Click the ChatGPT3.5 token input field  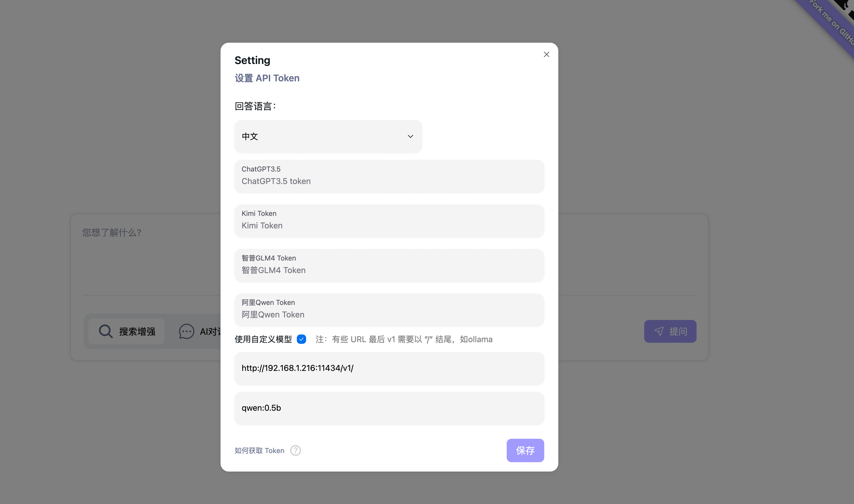click(389, 181)
